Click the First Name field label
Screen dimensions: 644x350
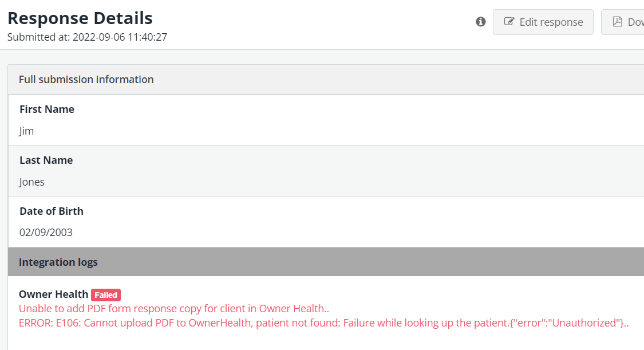(47, 109)
